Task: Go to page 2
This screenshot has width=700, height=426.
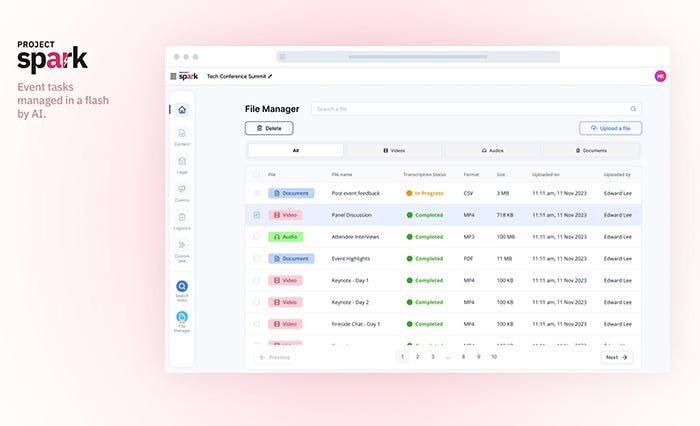Action: pyautogui.click(x=417, y=357)
